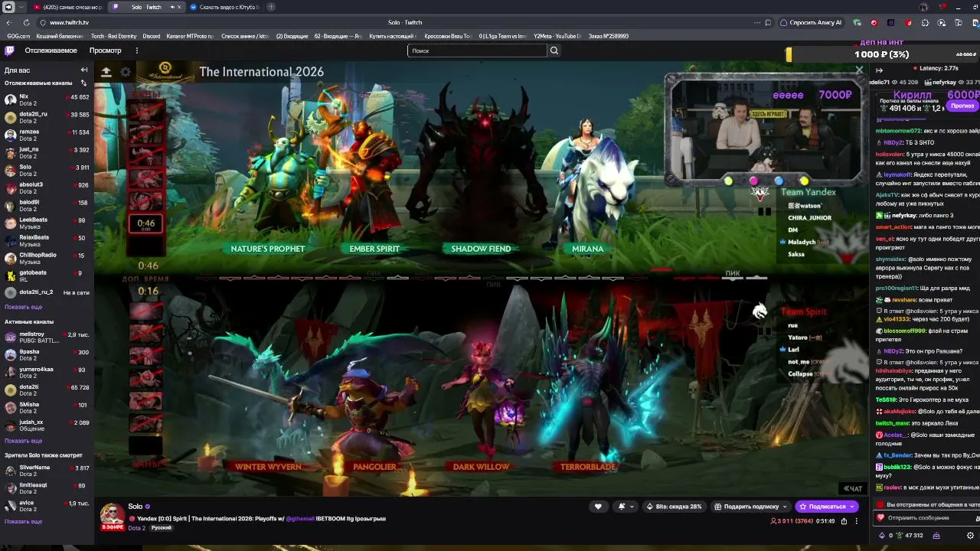The height and width of the screenshot is (551, 980).
Task: Click the Прогноз prediction button
Action: pyautogui.click(x=962, y=106)
